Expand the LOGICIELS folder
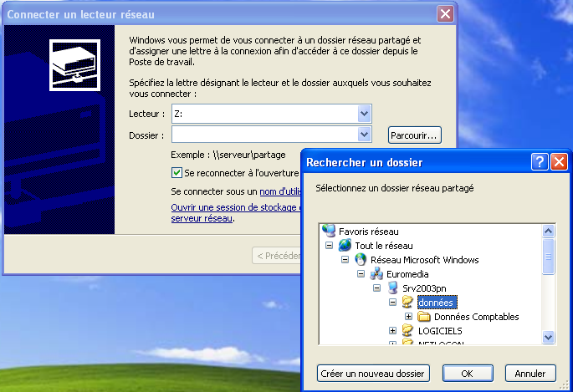 (x=393, y=331)
